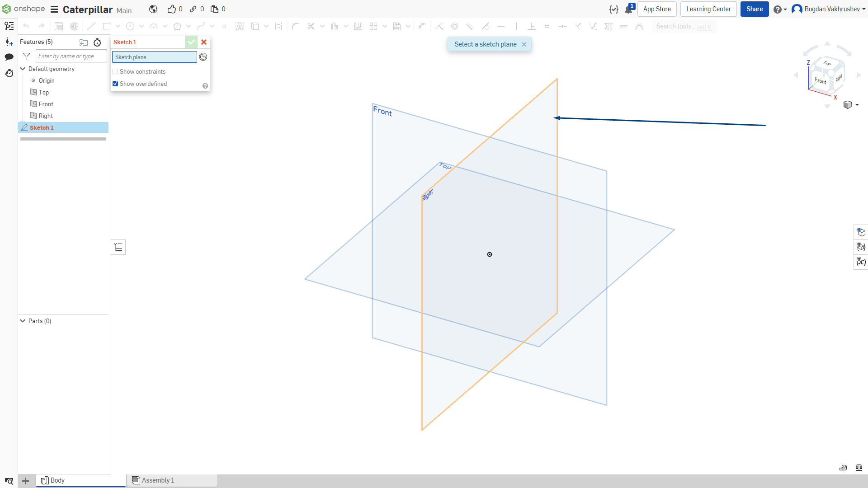
Task: Open the insert parts and features icon
Action: 9,42
